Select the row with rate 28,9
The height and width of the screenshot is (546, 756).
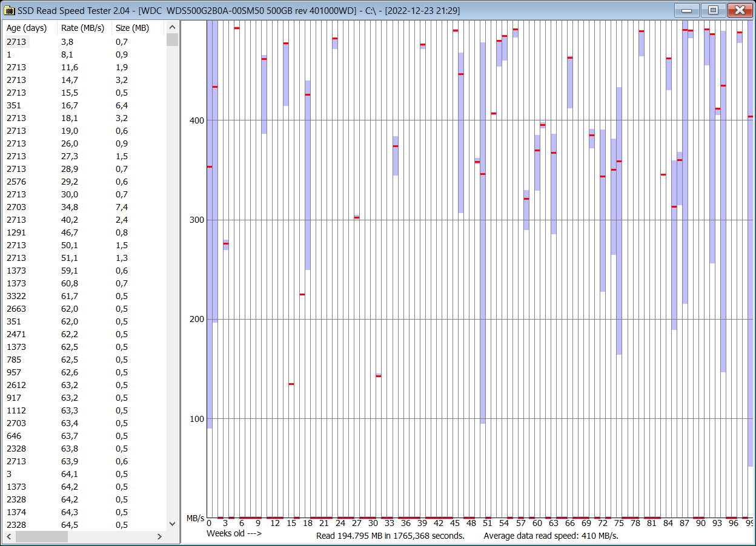pos(85,168)
